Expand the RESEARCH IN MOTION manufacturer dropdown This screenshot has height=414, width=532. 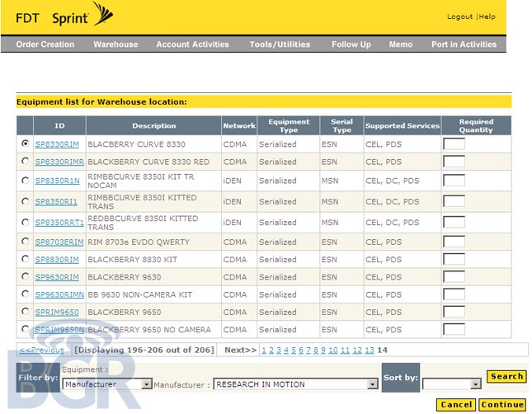[x=295, y=384]
